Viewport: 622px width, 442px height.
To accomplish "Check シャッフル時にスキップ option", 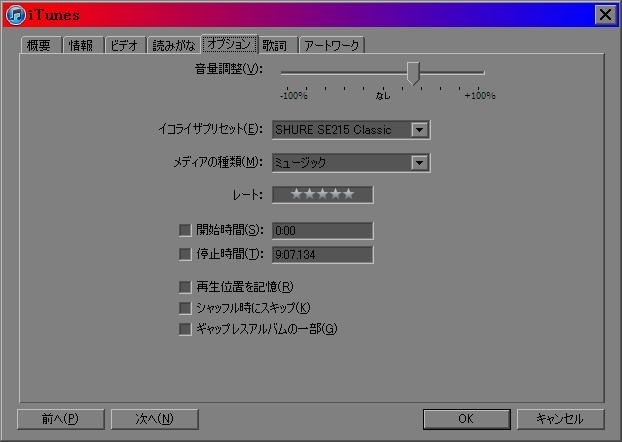I will 185,308.
